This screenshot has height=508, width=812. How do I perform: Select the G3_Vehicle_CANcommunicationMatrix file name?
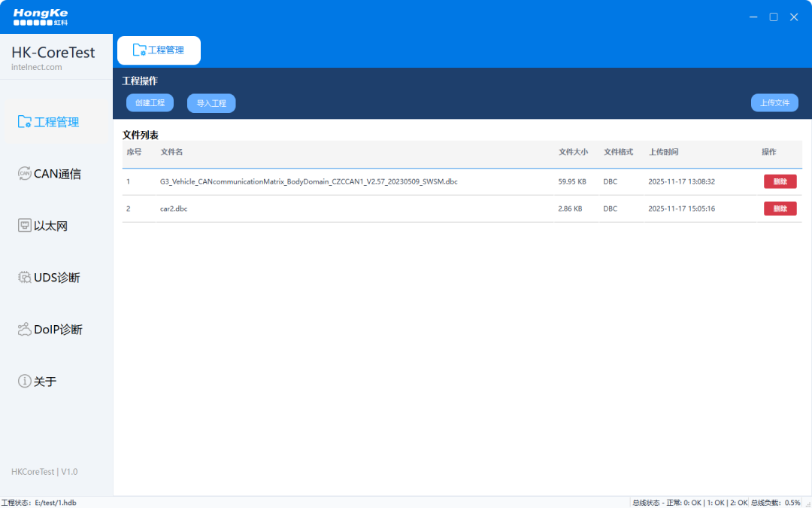pos(309,181)
